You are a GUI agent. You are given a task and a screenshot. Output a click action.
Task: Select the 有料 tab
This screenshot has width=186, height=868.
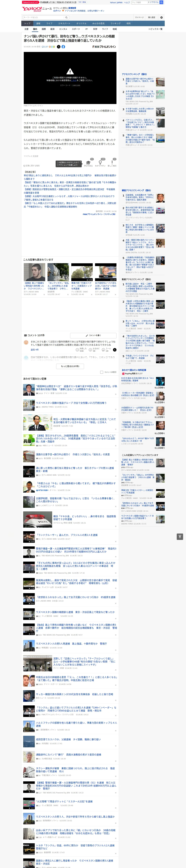128,24
